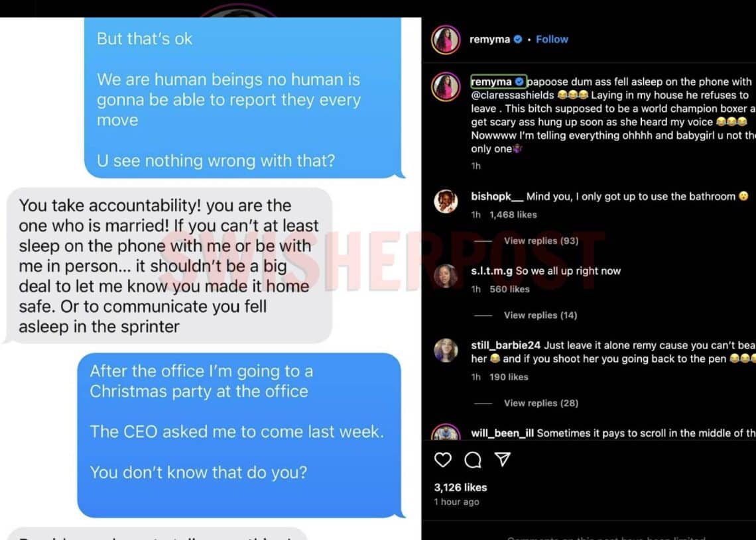Click the verified badge next to remyma header
The height and width of the screenshot is (540, 756).
[x=518, y=40]
